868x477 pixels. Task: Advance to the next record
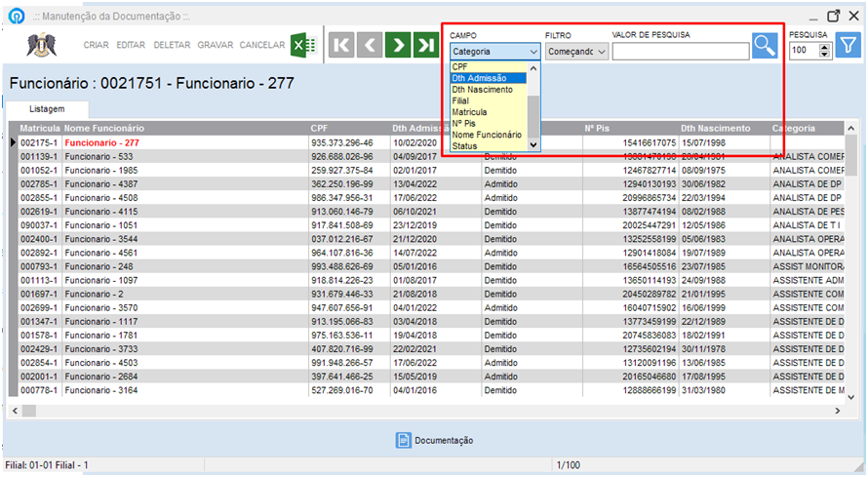[398, 45]
